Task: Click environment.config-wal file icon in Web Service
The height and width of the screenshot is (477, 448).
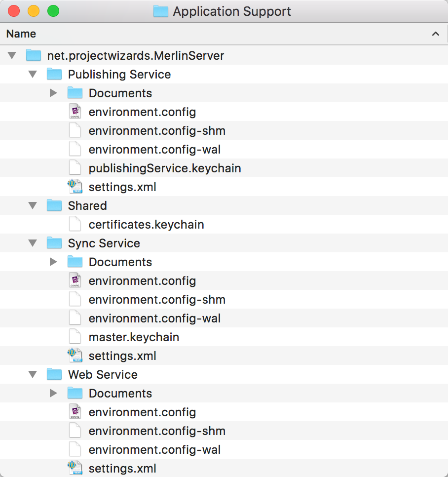Action: click(x=75, y=450)
